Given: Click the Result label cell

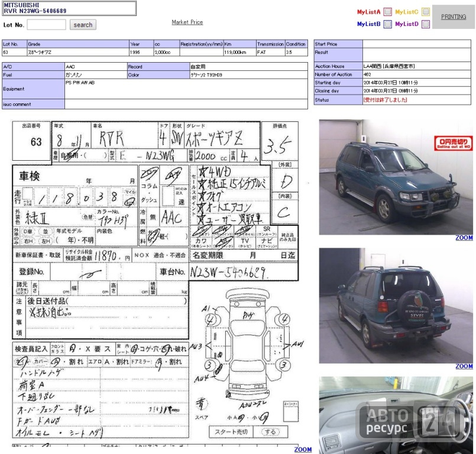Looking at the screenshot, I should 338,54.
